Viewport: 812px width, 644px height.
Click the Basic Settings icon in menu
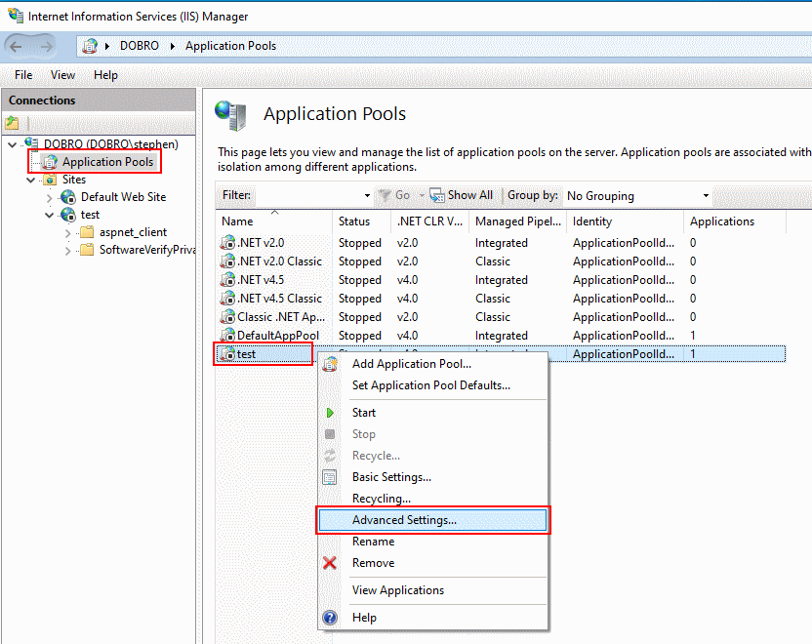pos(329,477)
